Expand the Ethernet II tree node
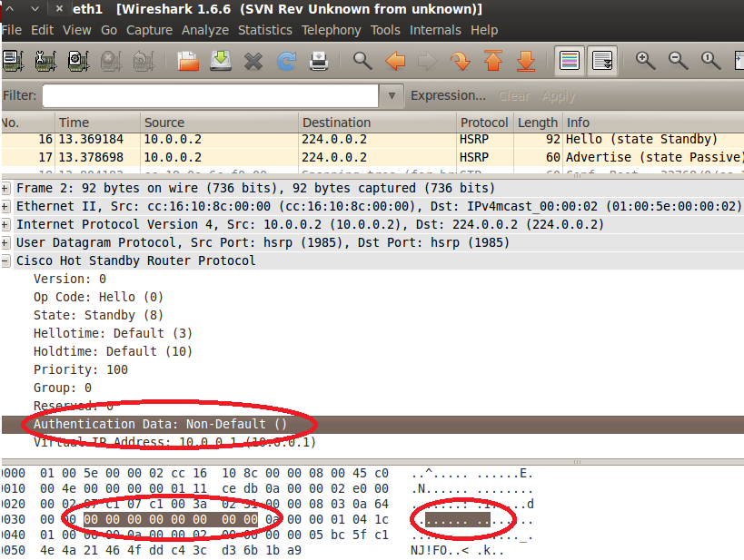 (5, 207)
